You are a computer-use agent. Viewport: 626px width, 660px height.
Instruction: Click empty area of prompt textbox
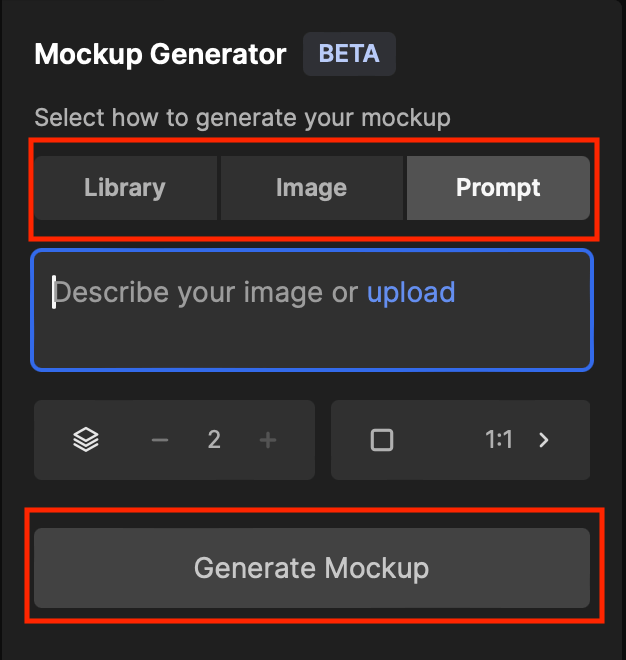coord(312,340)
